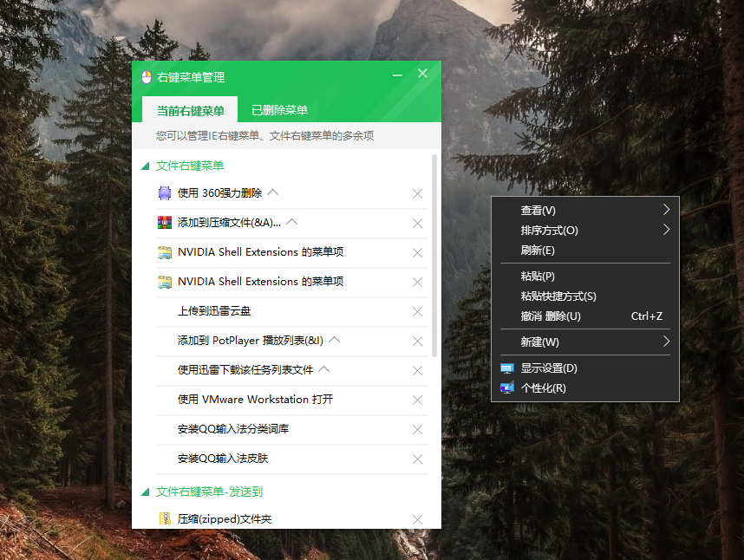Expand caret next to 添加到压缩文件(&A)...
The image size is (744, 560).
[292, 221]
